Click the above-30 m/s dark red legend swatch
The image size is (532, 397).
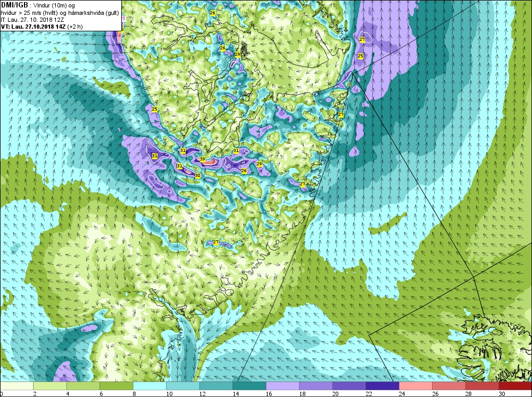(x=516, y=386)
